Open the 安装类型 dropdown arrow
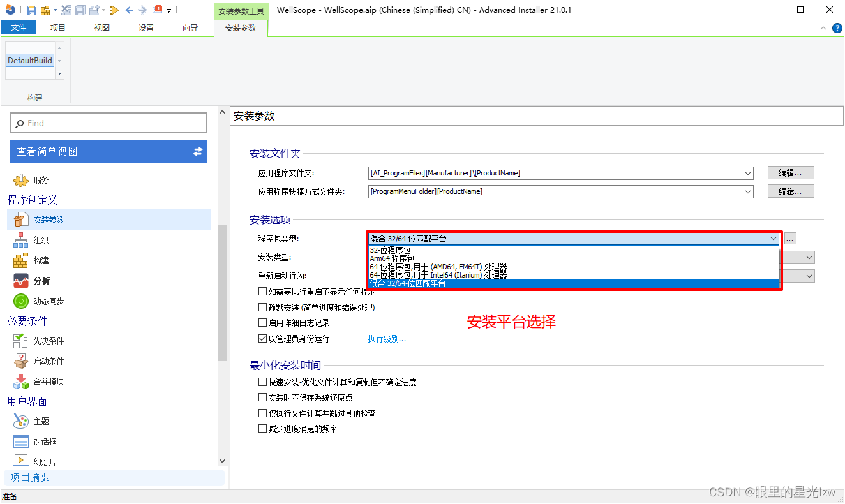845x504 pixels. click(x=809, y=257)
